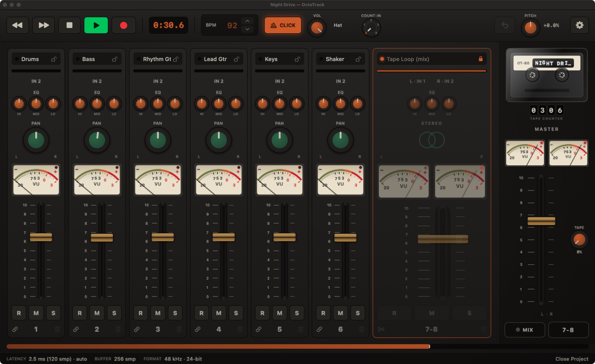Open the IN 2 input selector on Rhythm Gt
This screenshot has height=364, width=595.
(158, 81)
